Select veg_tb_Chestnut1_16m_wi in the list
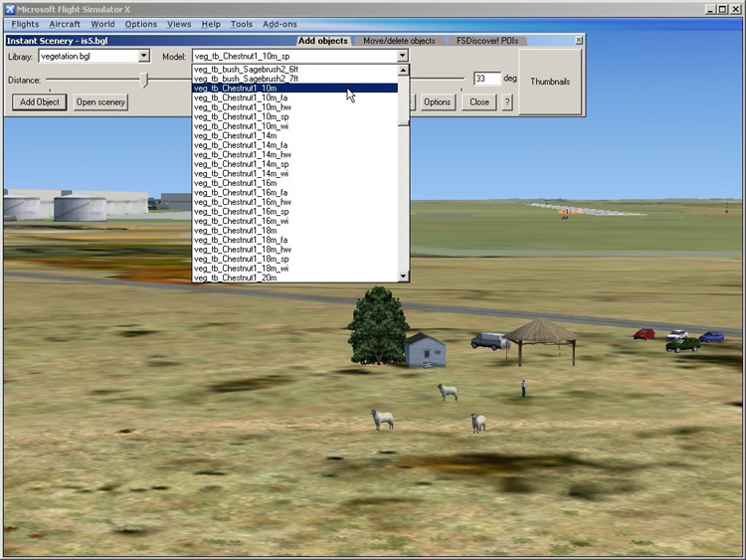Screen dimensions: 746x560 295,221
